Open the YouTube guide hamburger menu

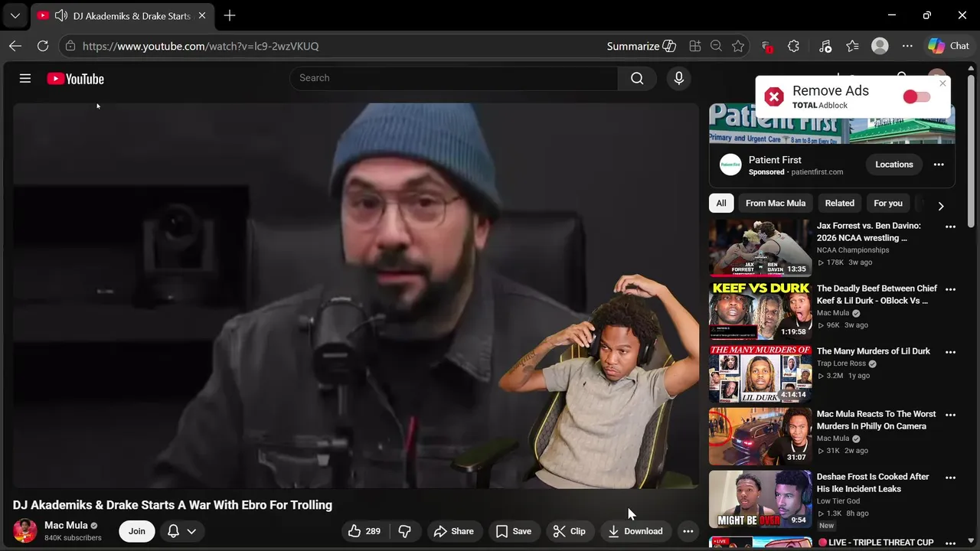point(25,78)
